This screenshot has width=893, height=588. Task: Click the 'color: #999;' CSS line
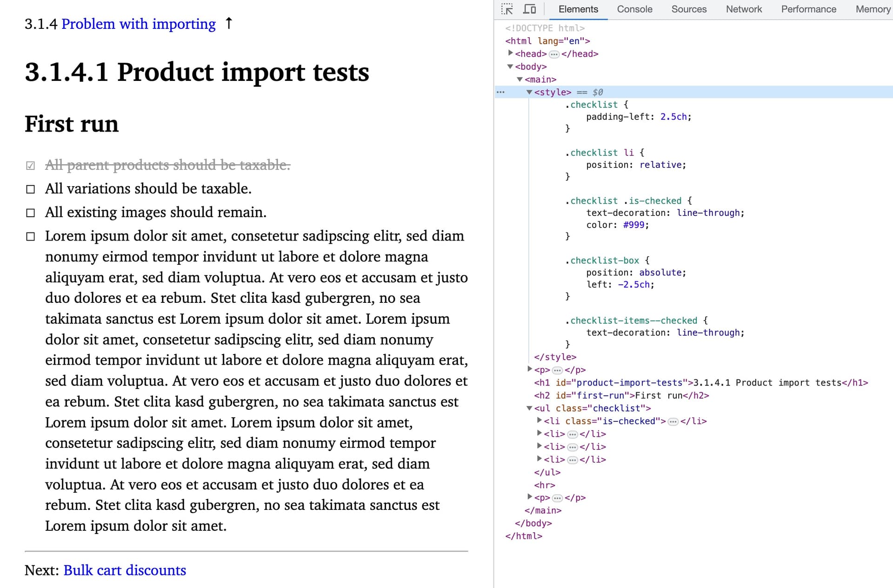pos(618,225)
